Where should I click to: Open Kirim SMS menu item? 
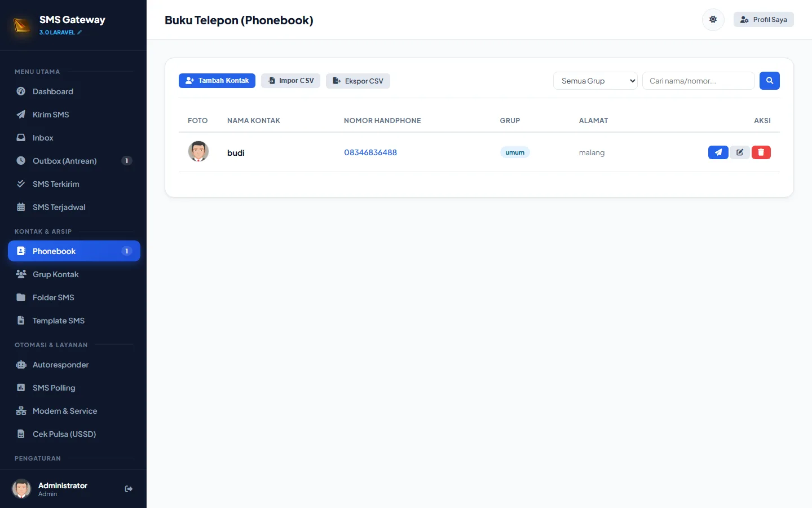coord(74,115)
